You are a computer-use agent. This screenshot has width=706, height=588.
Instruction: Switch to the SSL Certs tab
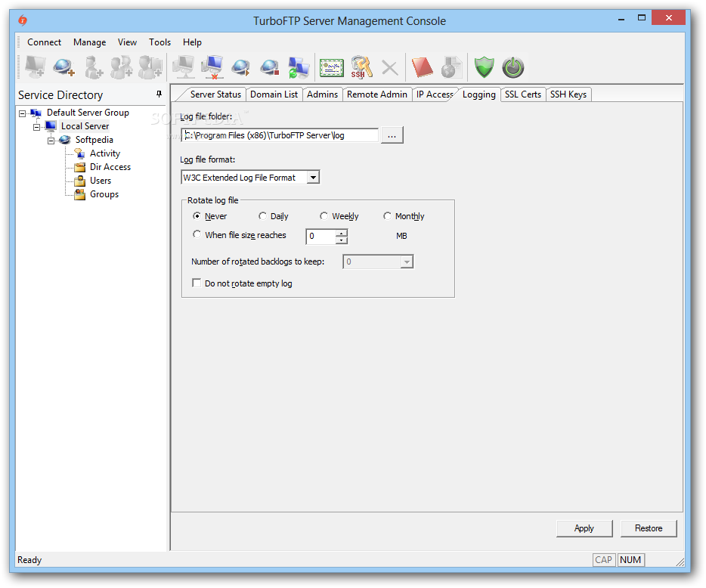523,94
